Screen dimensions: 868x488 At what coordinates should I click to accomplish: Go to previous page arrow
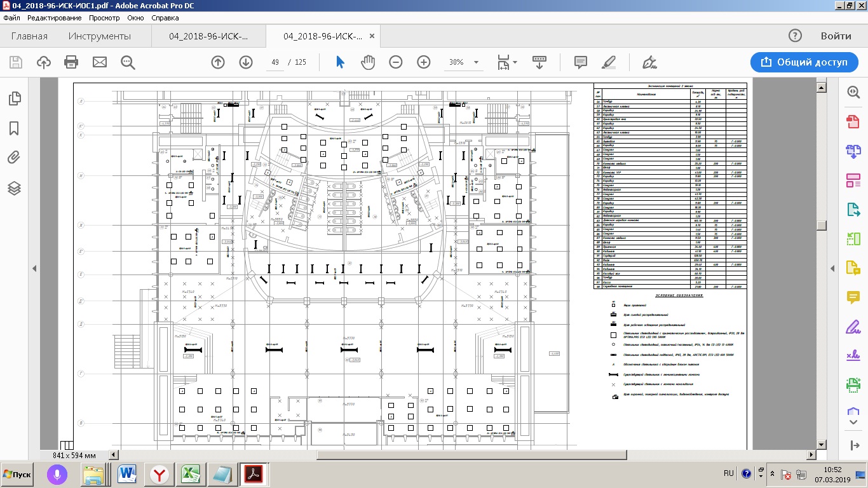218,62
